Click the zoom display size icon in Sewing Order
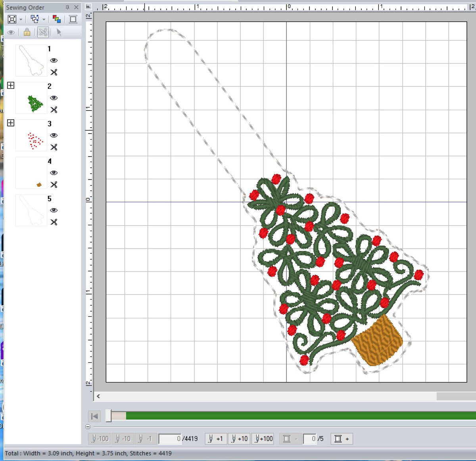Viewport: 476px width, 461px height. click(12, 19)
